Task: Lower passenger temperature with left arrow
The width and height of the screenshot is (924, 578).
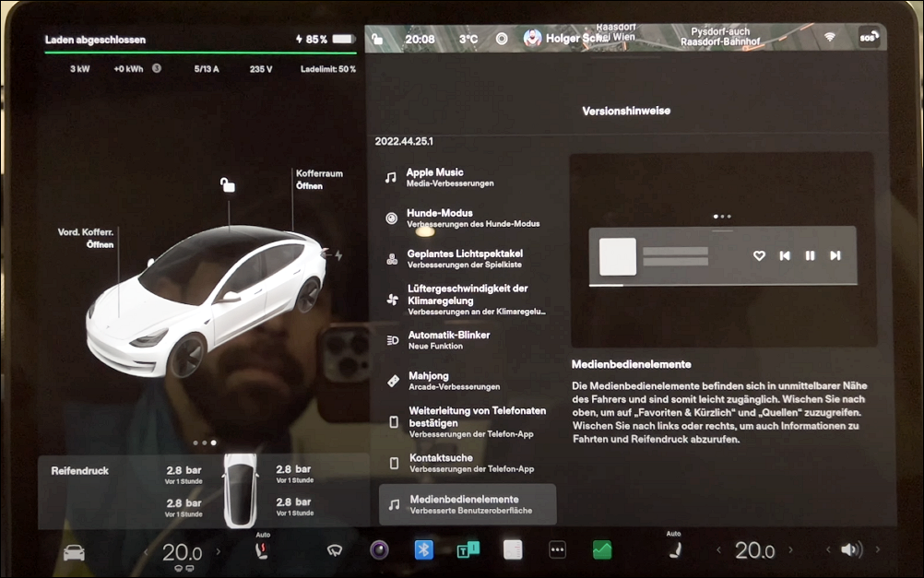Action: [x=718, y=549]
